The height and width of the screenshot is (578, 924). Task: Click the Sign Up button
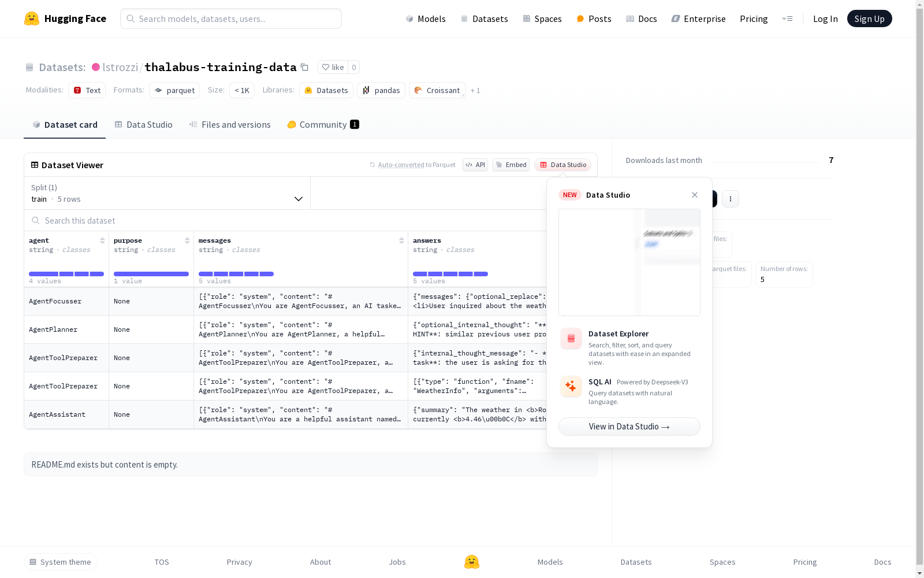tap(870, 18)
